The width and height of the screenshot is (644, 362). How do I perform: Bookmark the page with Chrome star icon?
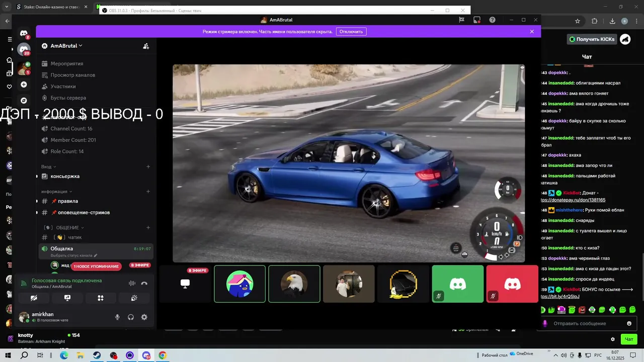pos(578,21)
